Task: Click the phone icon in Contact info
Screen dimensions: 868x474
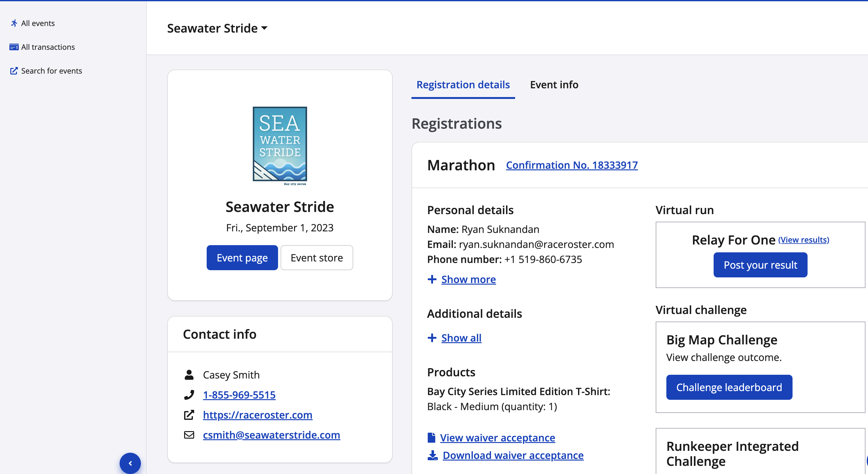Action: tap(189, 395)
